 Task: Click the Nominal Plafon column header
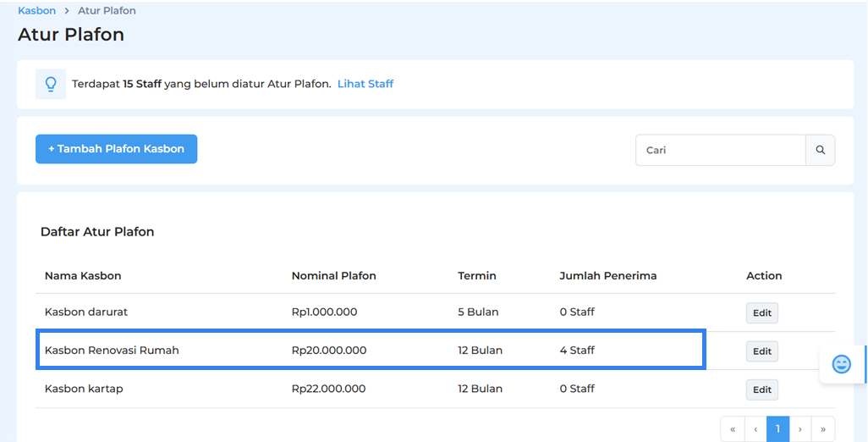click(333, 276)
